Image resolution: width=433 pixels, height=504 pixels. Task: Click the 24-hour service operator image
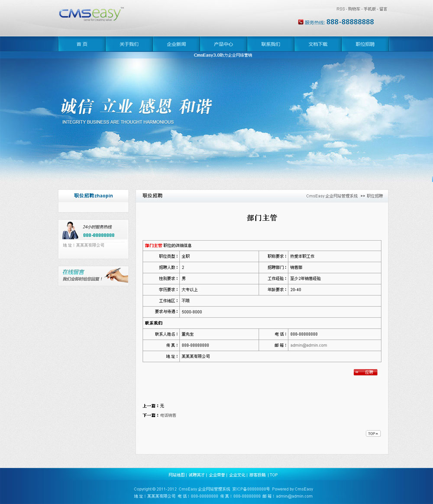click(70, 230)
